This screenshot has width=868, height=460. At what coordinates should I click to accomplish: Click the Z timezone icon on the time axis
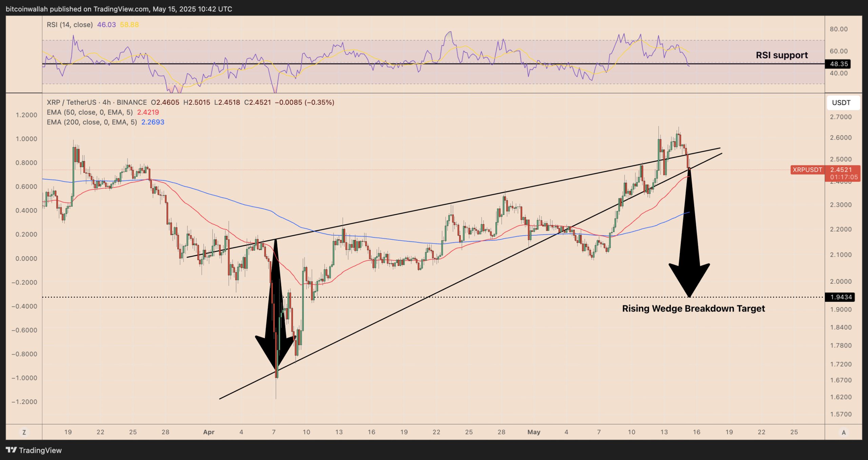tap(24, 432)
